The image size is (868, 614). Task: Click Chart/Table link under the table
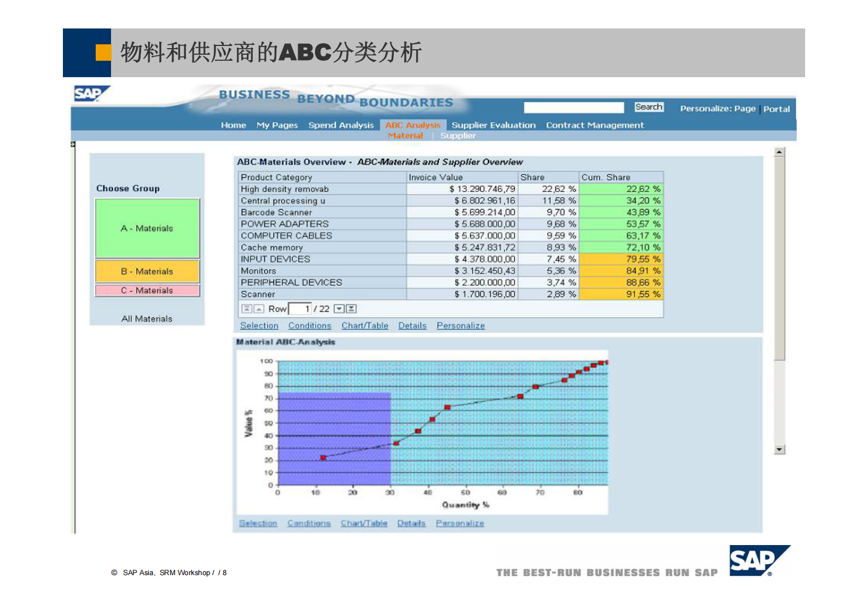(x=365, y=326)
